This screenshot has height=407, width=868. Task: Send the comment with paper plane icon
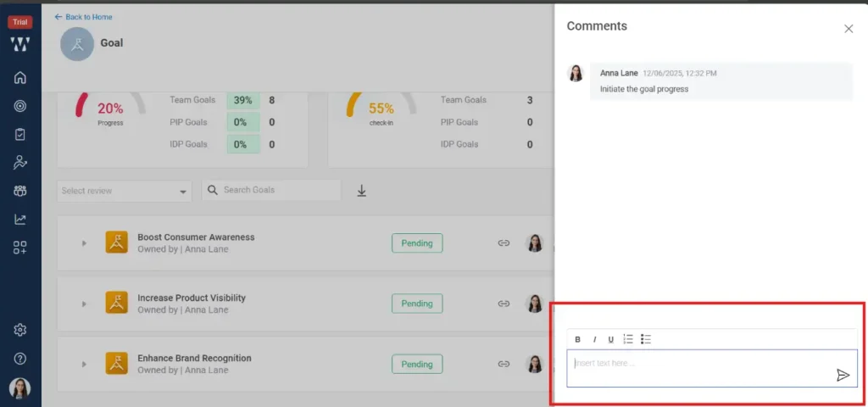(843, 376)
